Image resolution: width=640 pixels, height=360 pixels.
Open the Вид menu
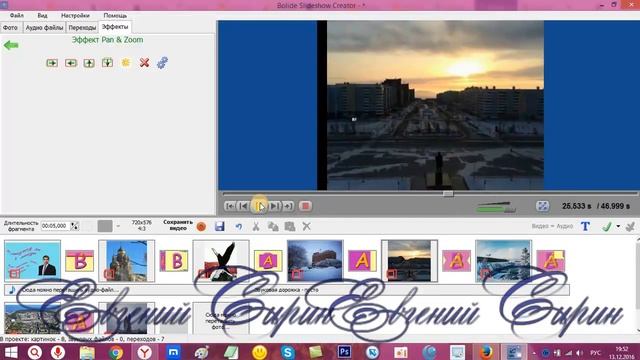[42, 15]
